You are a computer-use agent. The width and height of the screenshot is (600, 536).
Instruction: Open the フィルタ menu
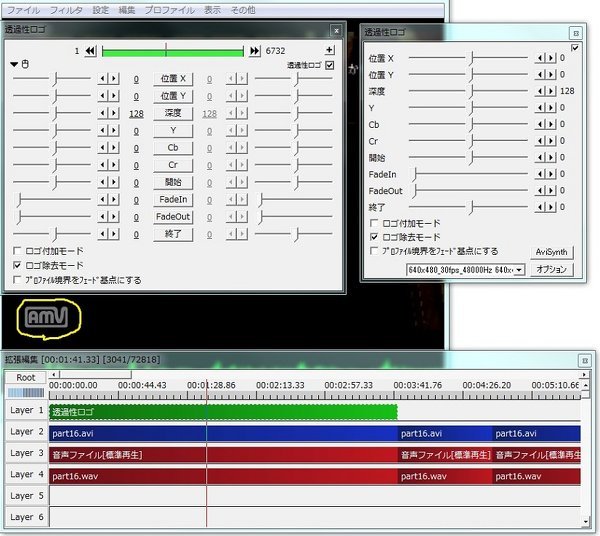(x=67, y=9)
